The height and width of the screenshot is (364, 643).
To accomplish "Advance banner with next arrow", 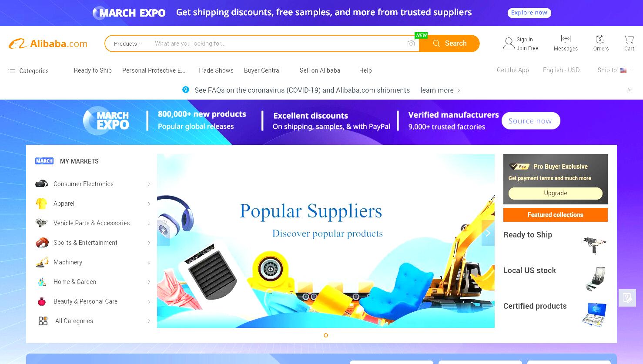I will 488,233.
